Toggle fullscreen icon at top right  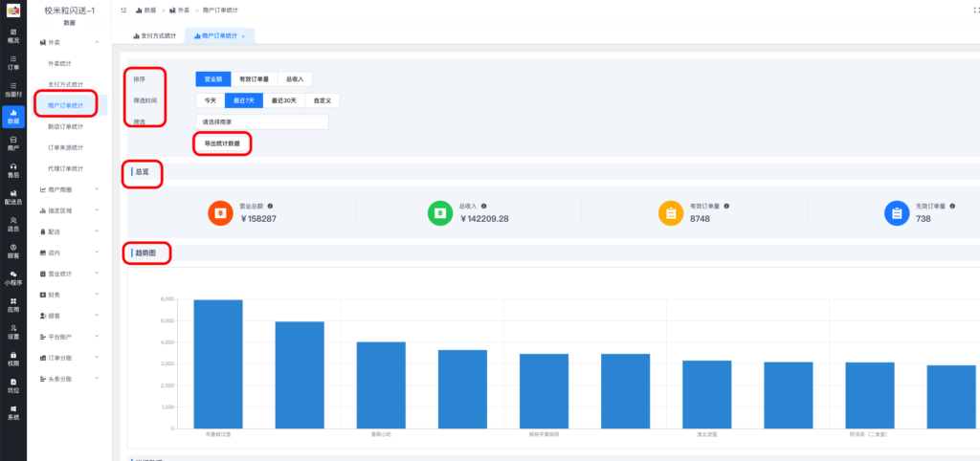coord(965,10)
